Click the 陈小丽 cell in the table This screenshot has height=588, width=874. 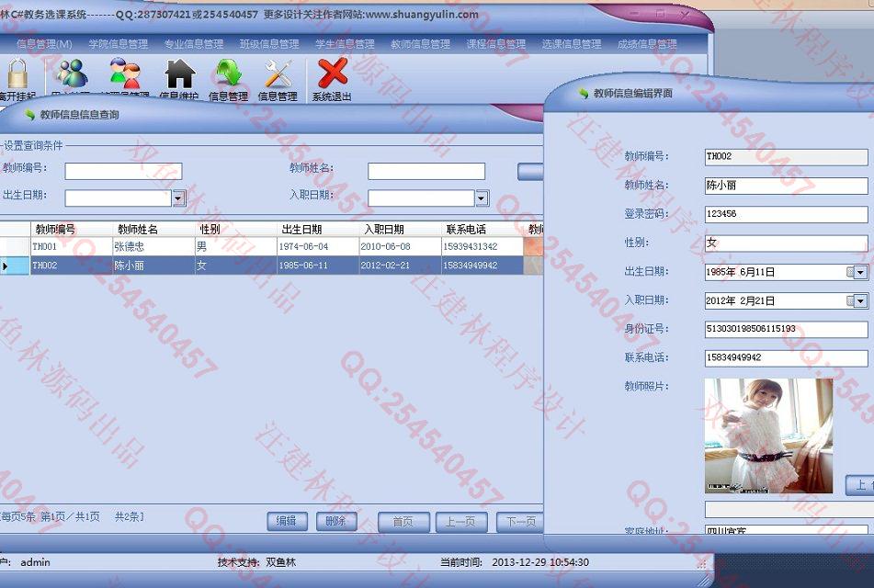click(153, 266)
